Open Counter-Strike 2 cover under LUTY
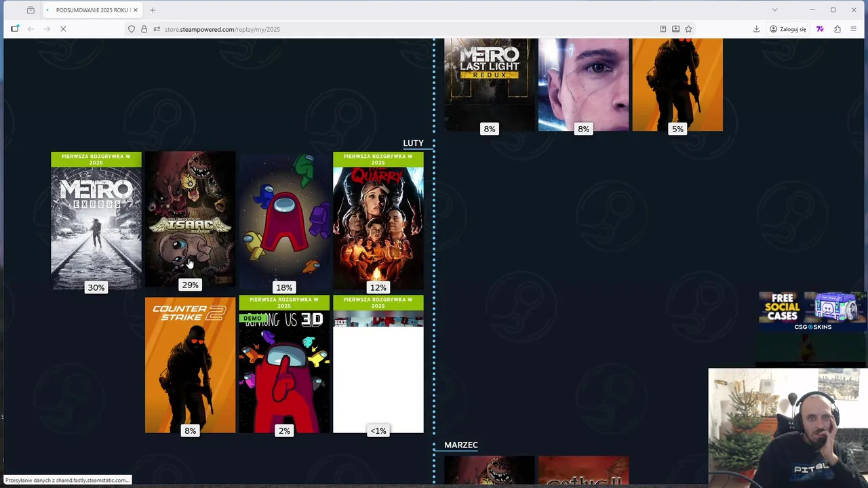Screen dimensions: 868x488 190,365
